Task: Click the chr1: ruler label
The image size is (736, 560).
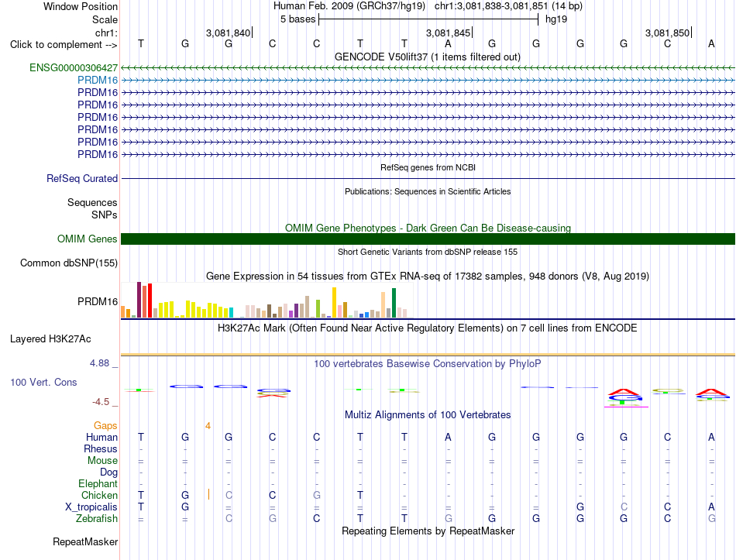Action: pyautogui.click(x=106, y=33)
